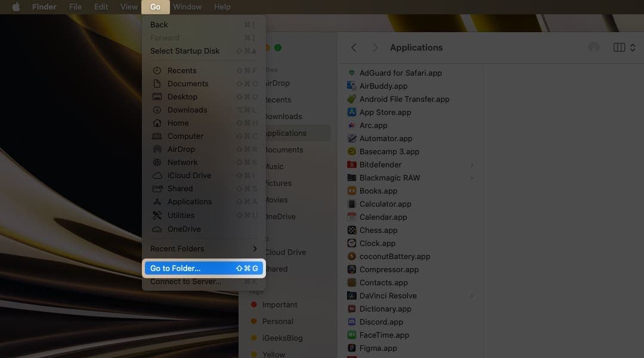Click the iCloud Drive cloud icon in Go menu
The image size is (644, 358).
(x=157, y=176)
